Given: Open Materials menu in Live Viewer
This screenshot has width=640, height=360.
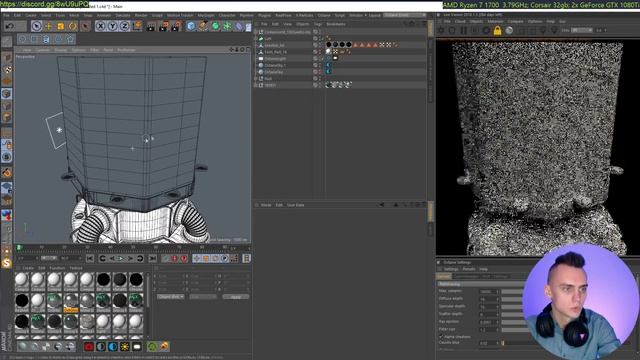Looking at the screenshot, I should pos(495,21).
